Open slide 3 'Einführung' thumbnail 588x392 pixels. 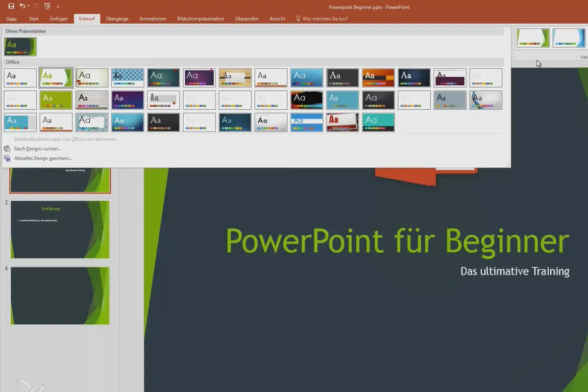[x=60, y=229]
